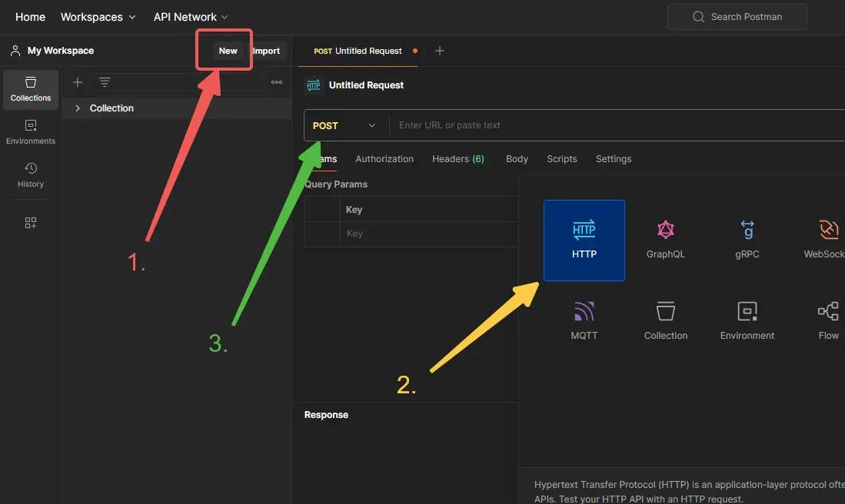Open the Collections sidebar panel
845x504 pixels.
(31, 89)
